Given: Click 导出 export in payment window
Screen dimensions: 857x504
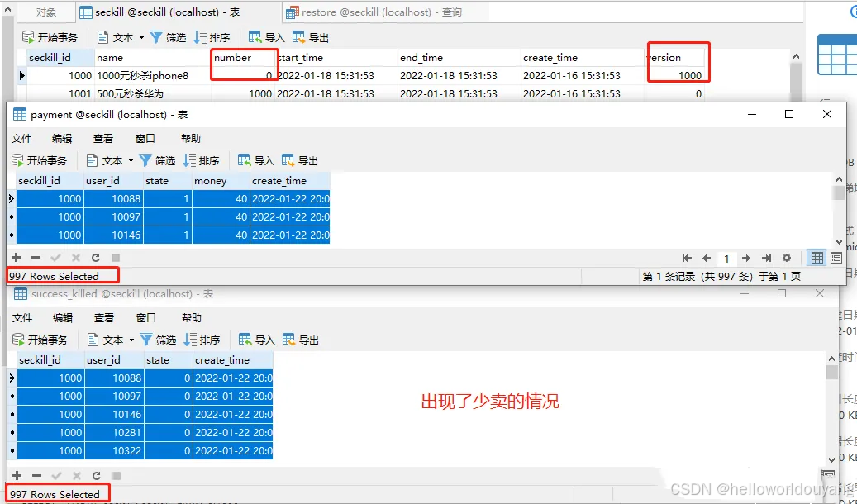Looking at the screenshot, I should pyautogui.click(x=300, y=160).
